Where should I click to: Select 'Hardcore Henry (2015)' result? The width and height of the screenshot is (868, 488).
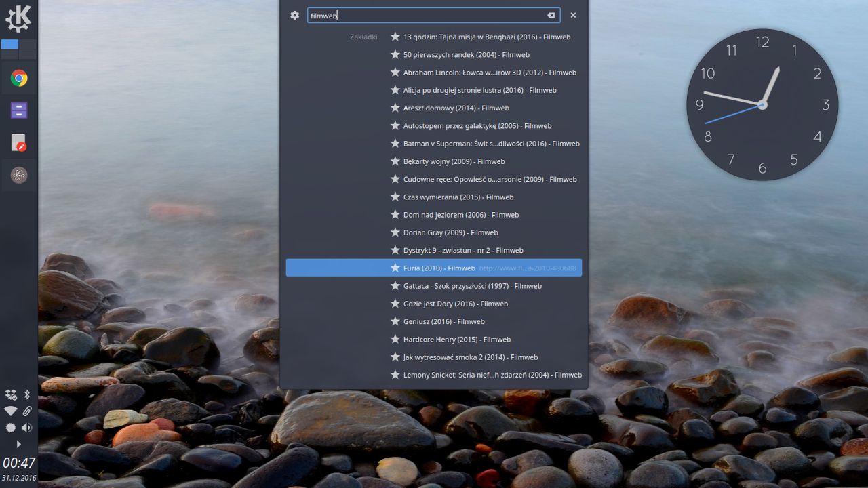click(434, 339)
